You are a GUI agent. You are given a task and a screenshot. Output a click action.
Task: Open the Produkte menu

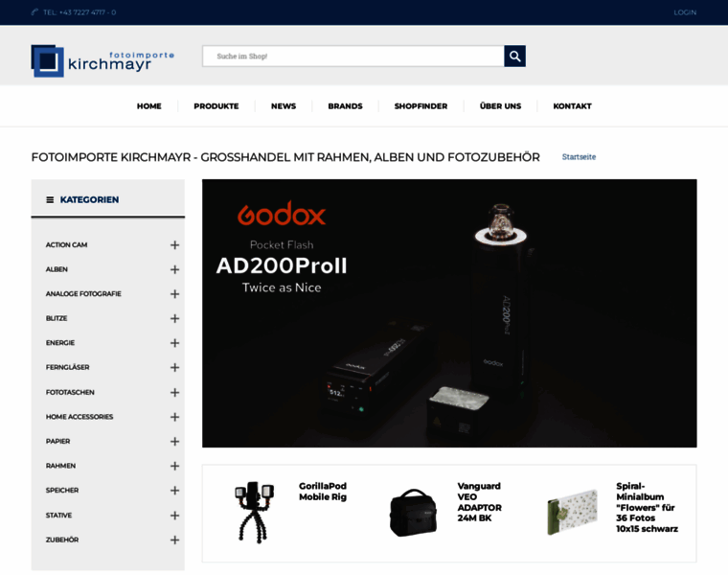(x=216, y=106)
